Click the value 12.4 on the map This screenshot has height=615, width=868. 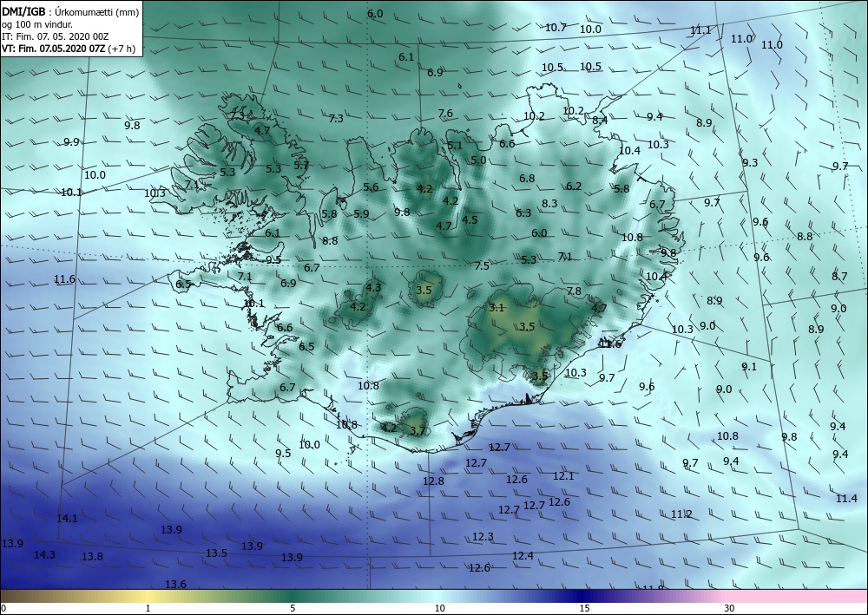(523, 555)
